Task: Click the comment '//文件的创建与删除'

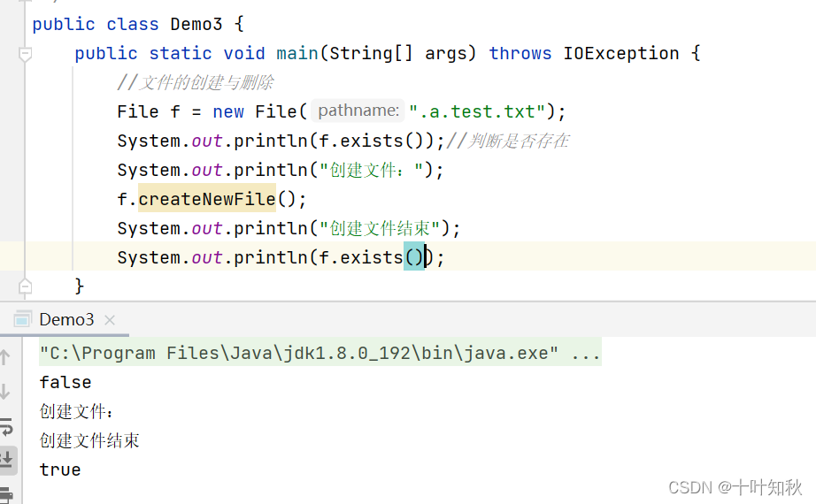Action: [196, 83]
